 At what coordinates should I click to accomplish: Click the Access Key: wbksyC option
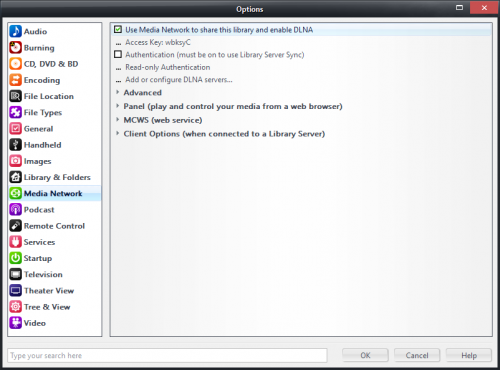(158, 42)
